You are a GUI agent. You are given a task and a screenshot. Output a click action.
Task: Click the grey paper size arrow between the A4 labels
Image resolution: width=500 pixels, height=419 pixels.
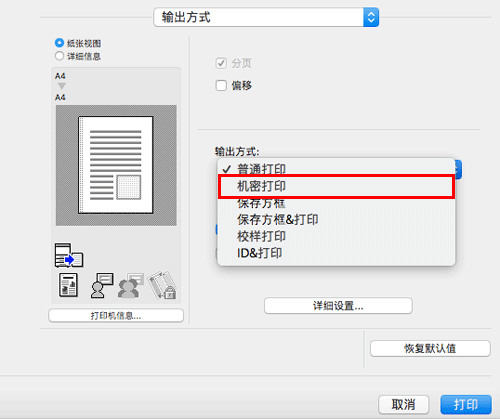point(62,86)
